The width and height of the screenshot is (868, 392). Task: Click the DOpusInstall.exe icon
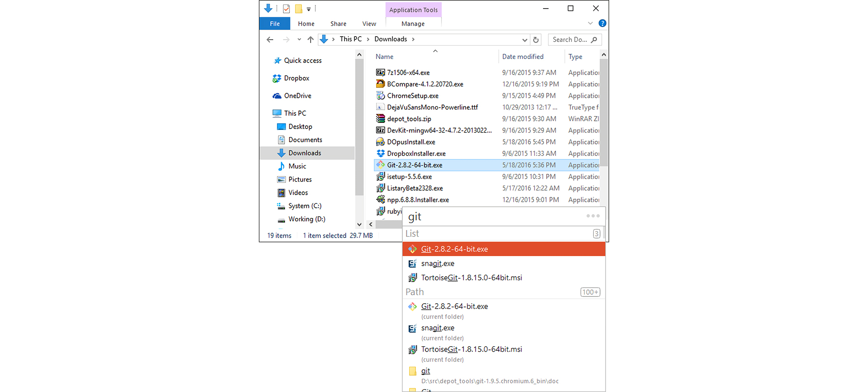381,142
